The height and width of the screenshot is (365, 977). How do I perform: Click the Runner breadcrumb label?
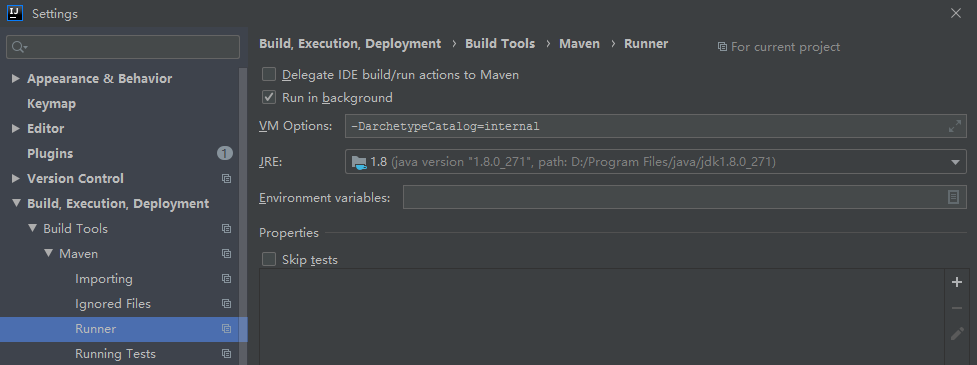646,44
